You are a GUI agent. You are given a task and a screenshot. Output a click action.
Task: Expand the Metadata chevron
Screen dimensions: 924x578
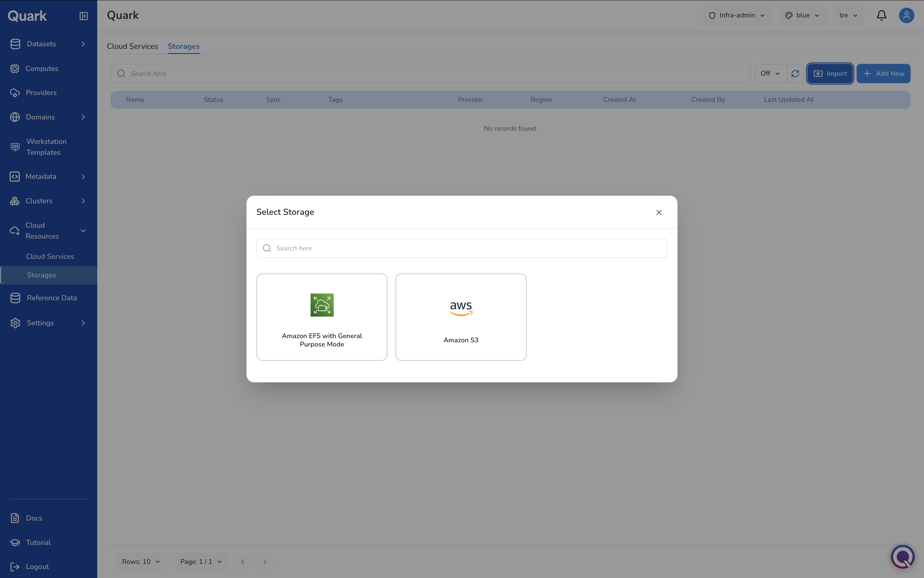point(83,177)
